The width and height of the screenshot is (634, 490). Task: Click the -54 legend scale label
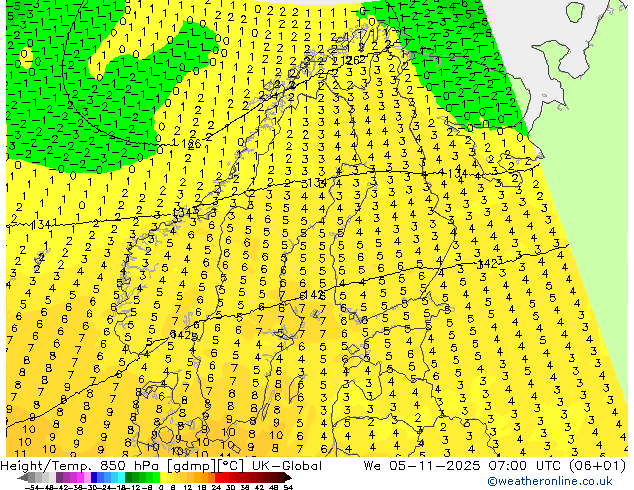click(x=32, y=488)
